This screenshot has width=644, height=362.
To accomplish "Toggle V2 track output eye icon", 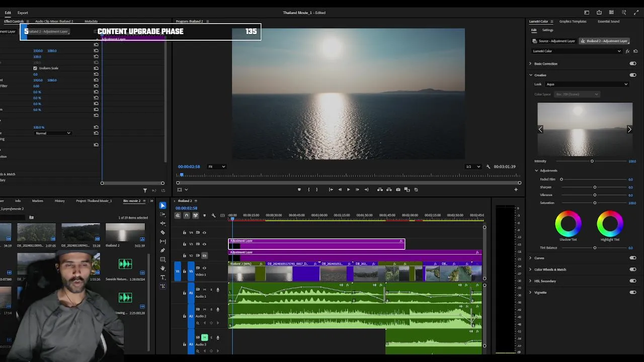I will click(x=204, y=255).
